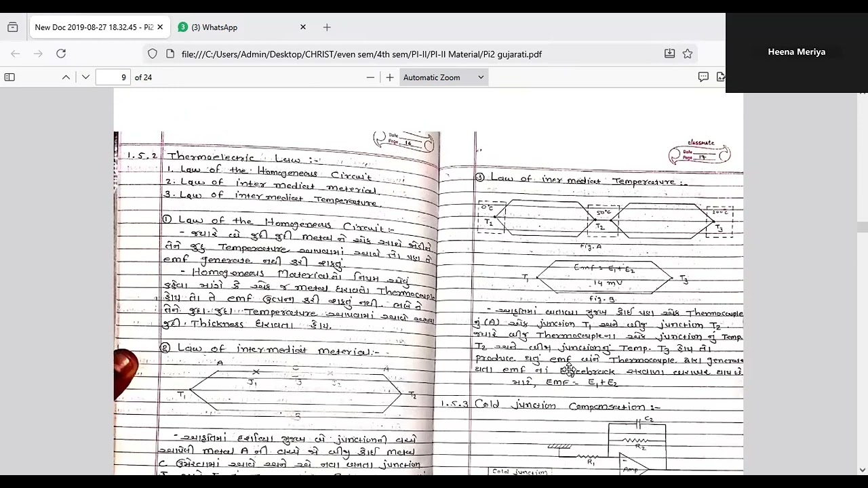Image resolution: width=868 pixels, height=488 pixels.
Task: Click the file page info icon in address bar
Action: [170, 54]
